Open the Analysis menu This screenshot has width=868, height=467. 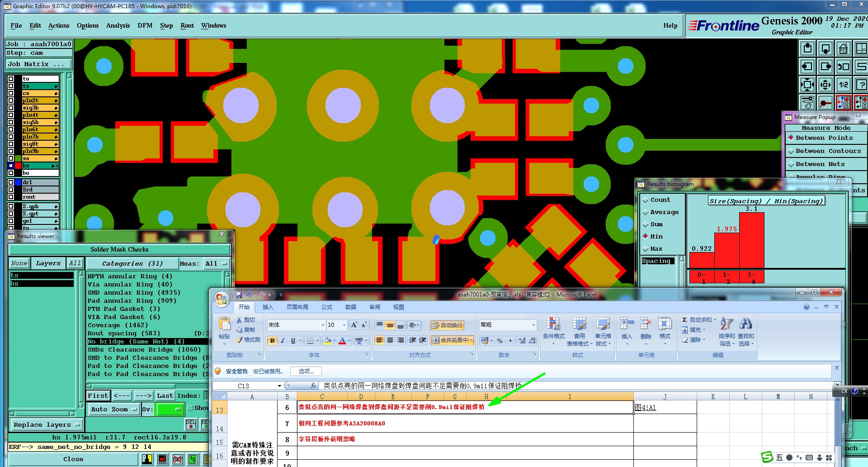118,26
